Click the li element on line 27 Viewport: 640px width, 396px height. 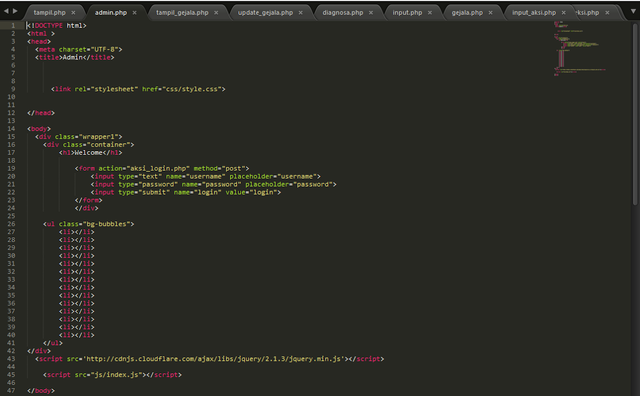[76, 232]
